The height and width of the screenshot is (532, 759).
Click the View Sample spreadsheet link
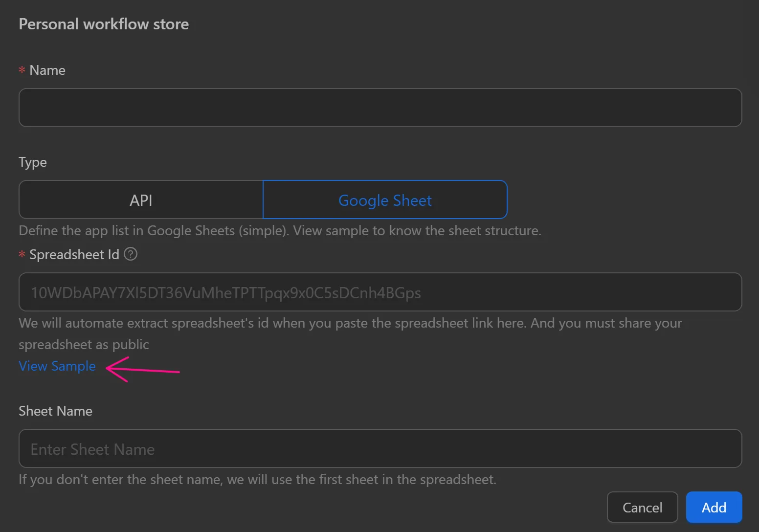pyautogui.click(x=57, y=366)
